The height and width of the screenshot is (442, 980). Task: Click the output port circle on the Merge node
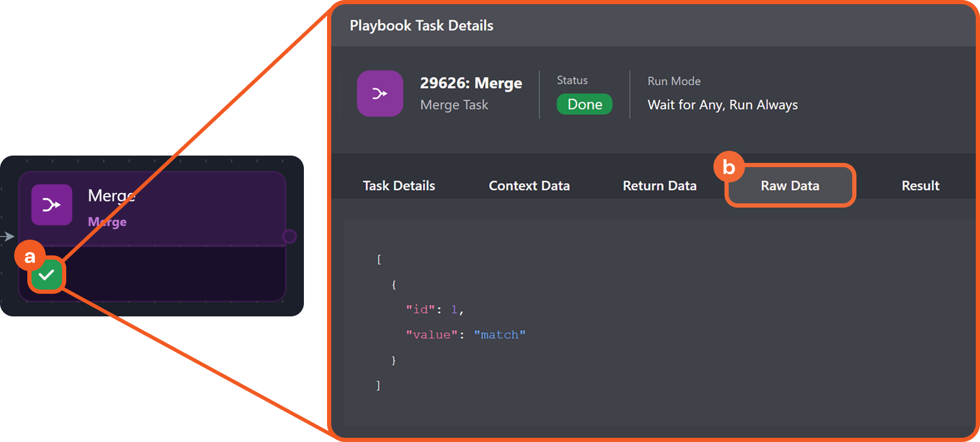289,237
